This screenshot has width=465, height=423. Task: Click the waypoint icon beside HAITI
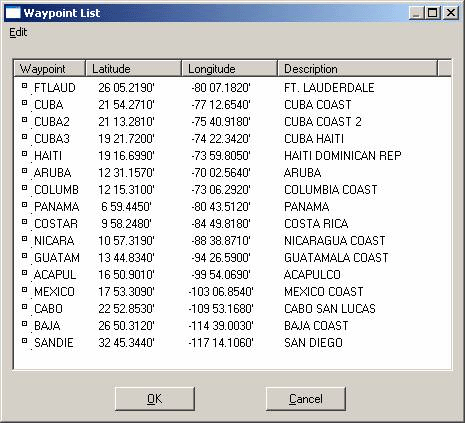(x=24, y=154)
